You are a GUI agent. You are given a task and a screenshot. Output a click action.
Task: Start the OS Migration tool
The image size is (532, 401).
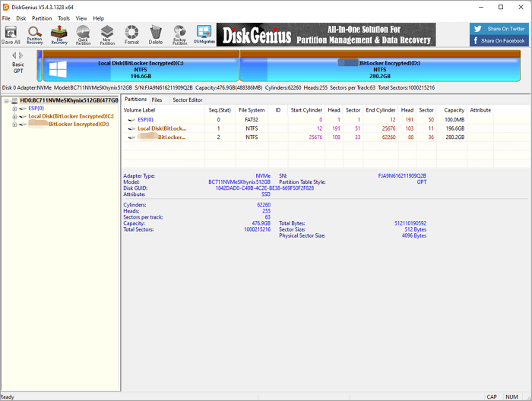coord(204,34)
